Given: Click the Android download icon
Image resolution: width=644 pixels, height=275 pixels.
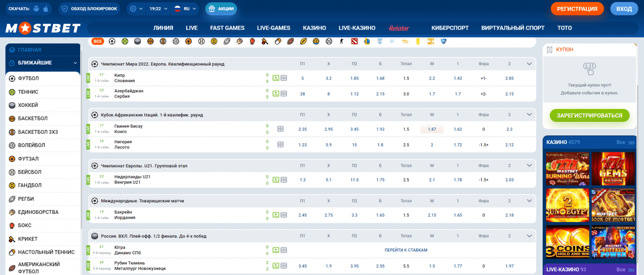Looking at the screenshot, I should coord(37,8).
